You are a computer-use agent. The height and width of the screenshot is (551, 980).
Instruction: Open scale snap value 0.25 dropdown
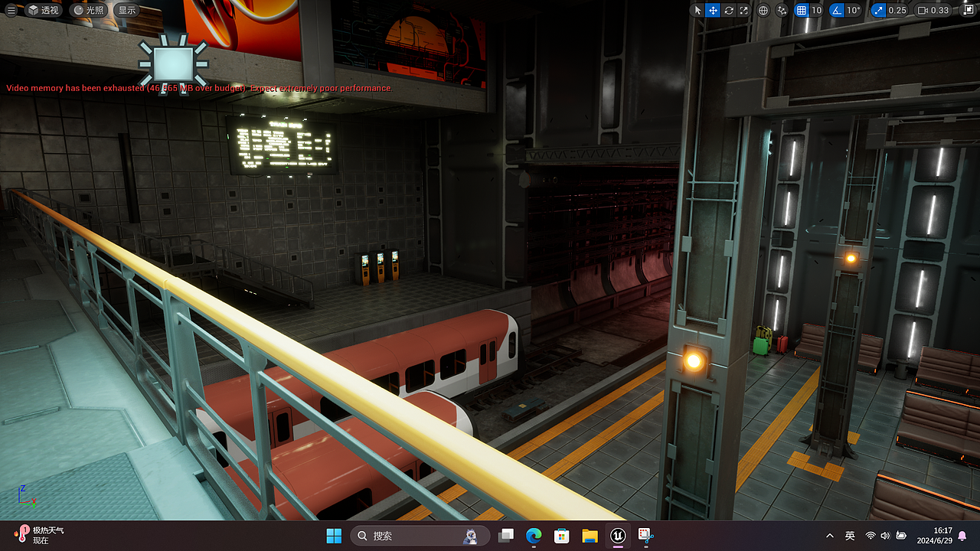click(898, 10)
